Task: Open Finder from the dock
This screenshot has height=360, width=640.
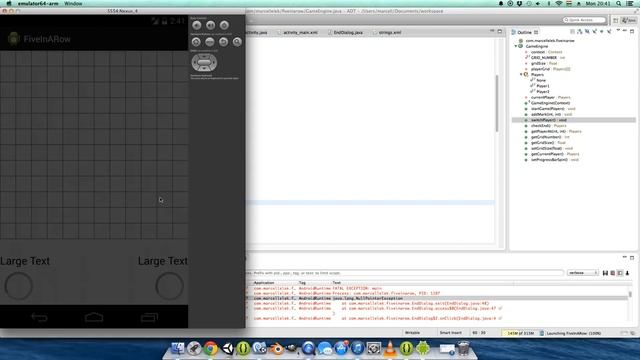Action: 178,348
